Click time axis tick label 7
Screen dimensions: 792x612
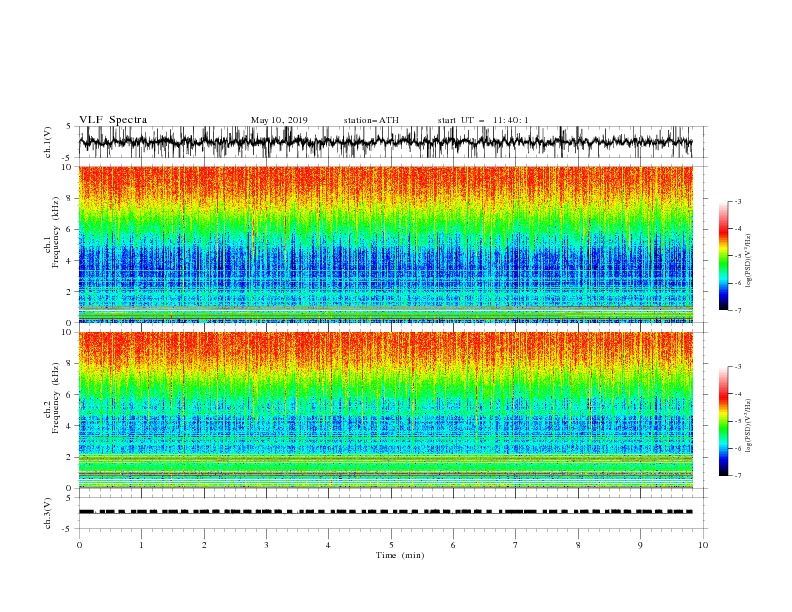click(x=516, y=545)
